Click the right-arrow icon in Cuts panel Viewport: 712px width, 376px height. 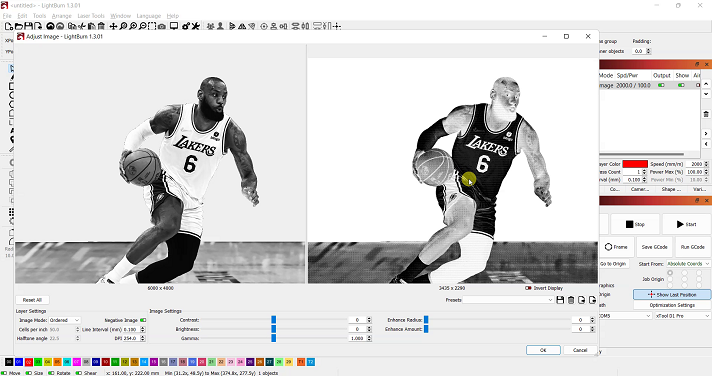(x=706, y=134)
